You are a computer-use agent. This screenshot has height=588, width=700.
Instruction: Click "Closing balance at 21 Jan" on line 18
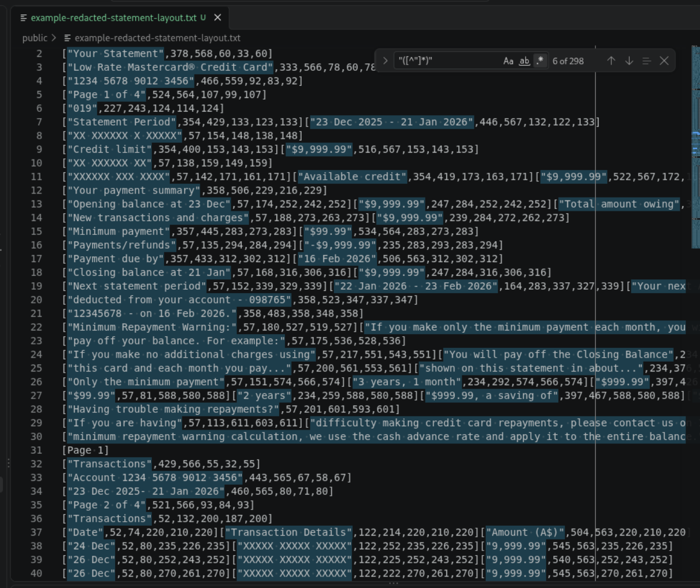[150, 272]
